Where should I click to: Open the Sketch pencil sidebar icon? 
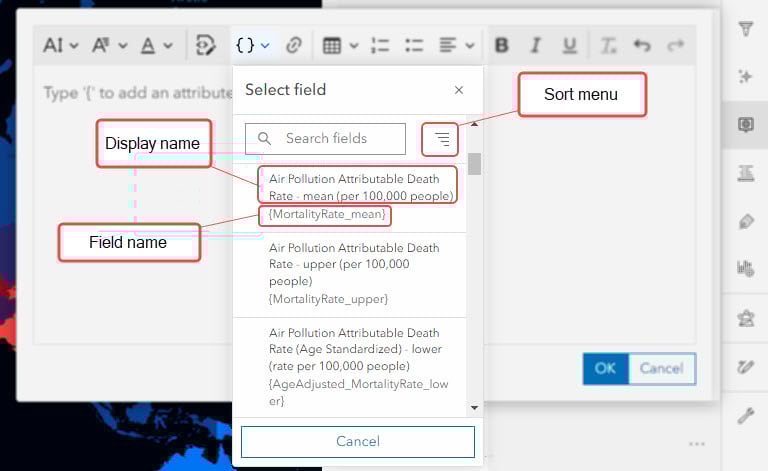745,367
